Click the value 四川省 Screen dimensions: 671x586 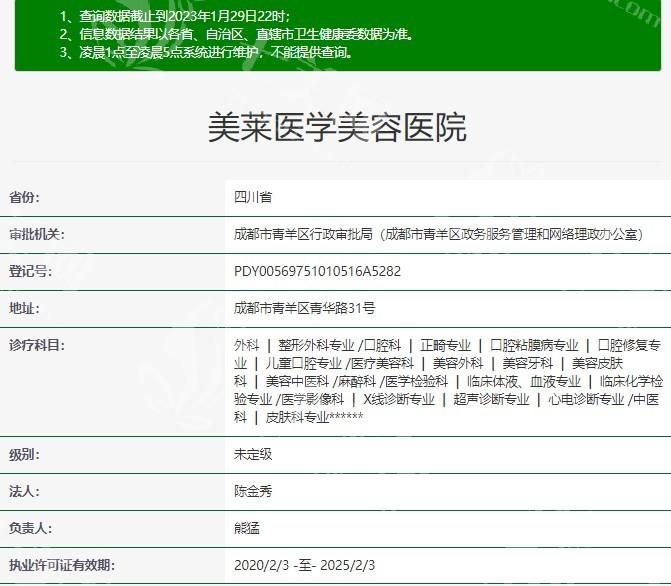253,197
